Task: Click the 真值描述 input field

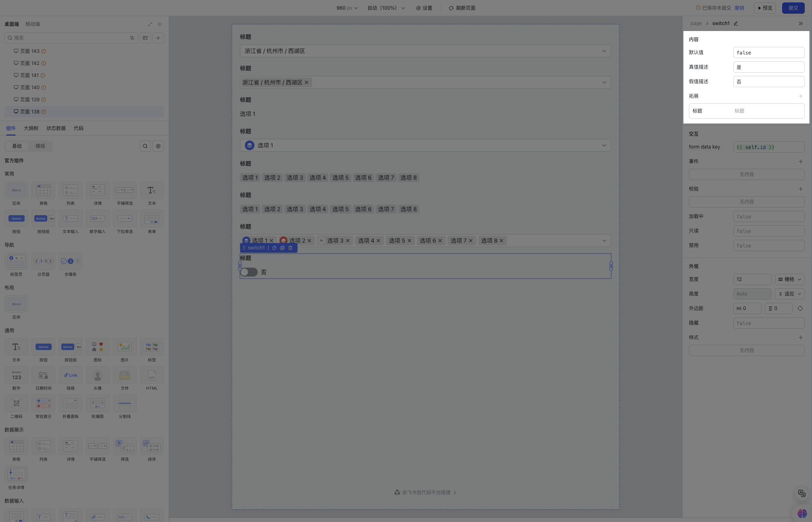Action: coord(769,67)
